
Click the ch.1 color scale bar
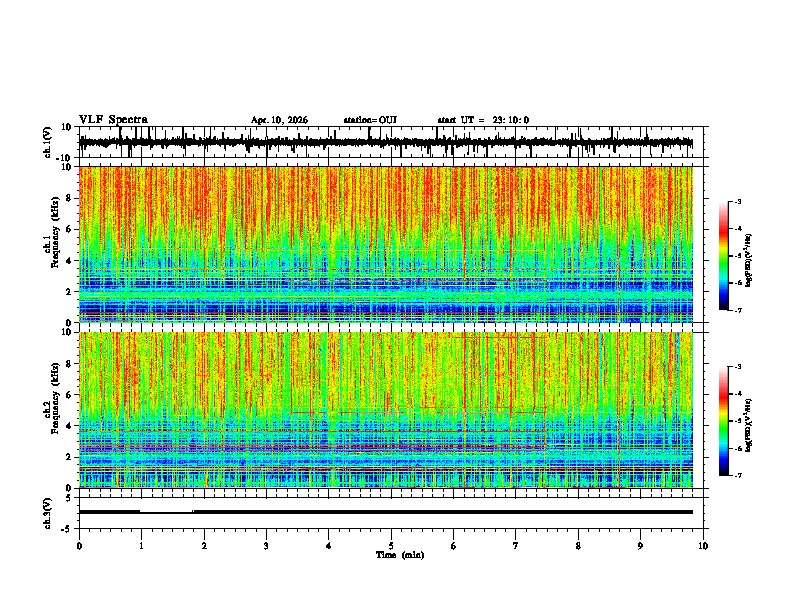pyautogui.click(x=723, y=256)
